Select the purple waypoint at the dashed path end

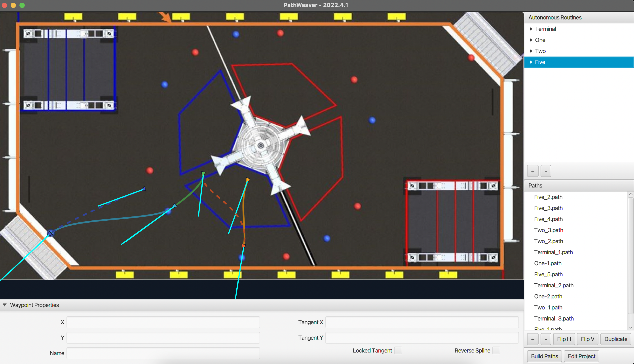pos(144,189)
